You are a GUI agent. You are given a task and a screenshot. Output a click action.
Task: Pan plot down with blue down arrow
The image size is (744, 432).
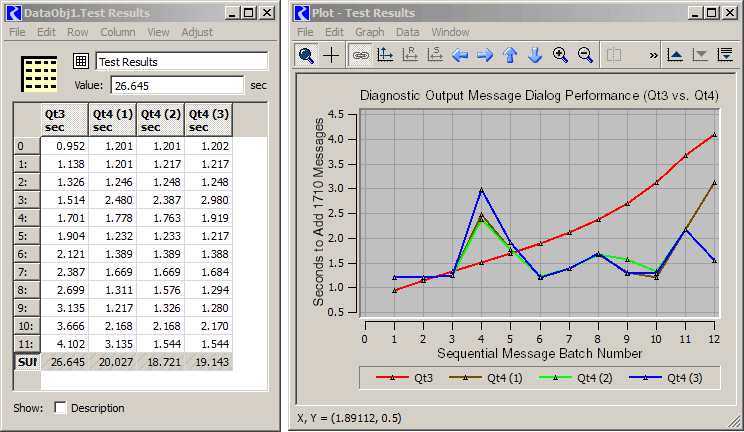tap(535, 56)
